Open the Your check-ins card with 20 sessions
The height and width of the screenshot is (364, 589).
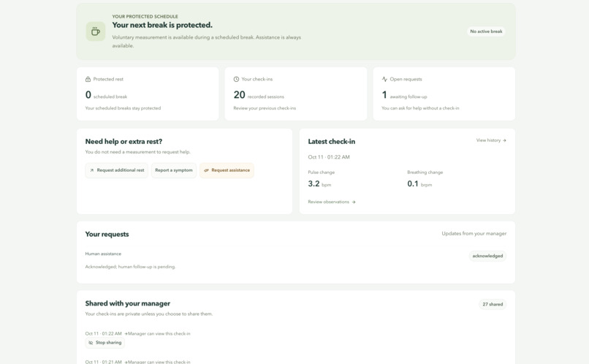[296, 94]
